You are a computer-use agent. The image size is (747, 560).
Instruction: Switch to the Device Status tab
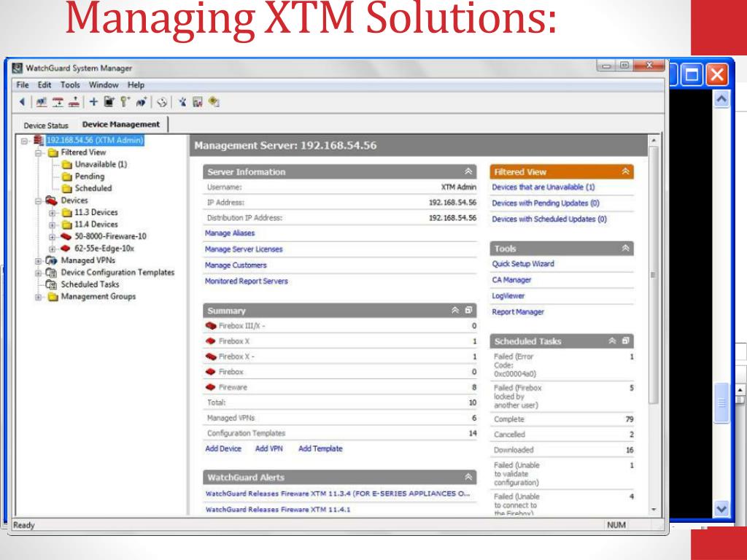pos(46,125)
